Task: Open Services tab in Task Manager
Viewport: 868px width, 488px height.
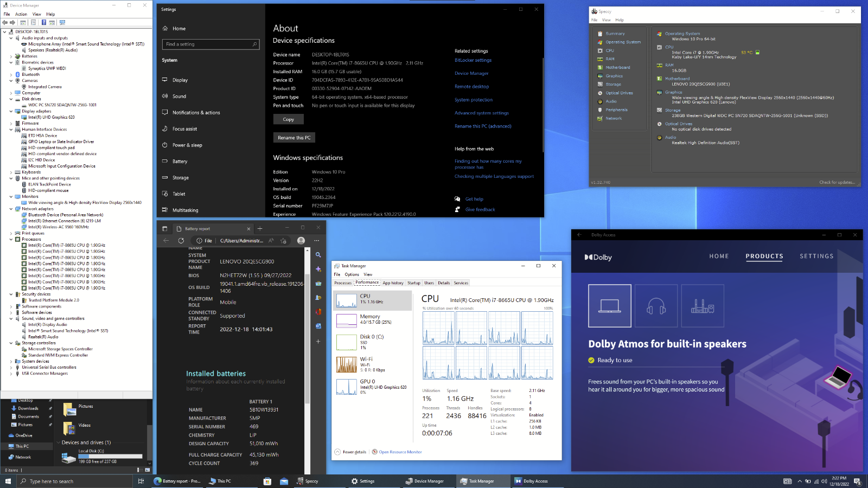Action: tap(461, 283)
